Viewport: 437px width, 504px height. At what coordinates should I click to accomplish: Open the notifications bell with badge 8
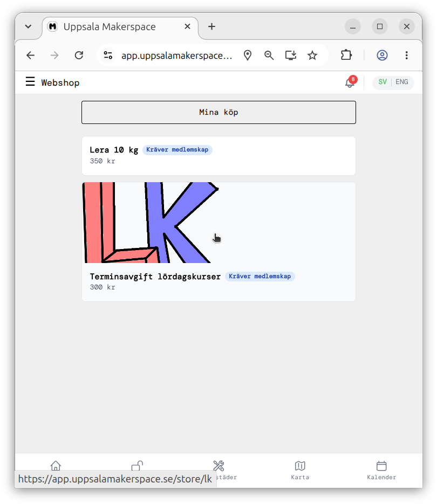350,82
